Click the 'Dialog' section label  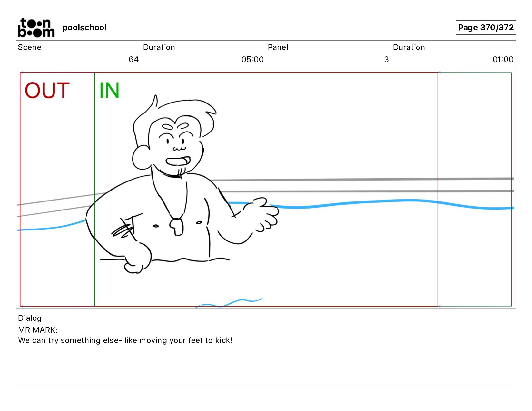[30, 318]
